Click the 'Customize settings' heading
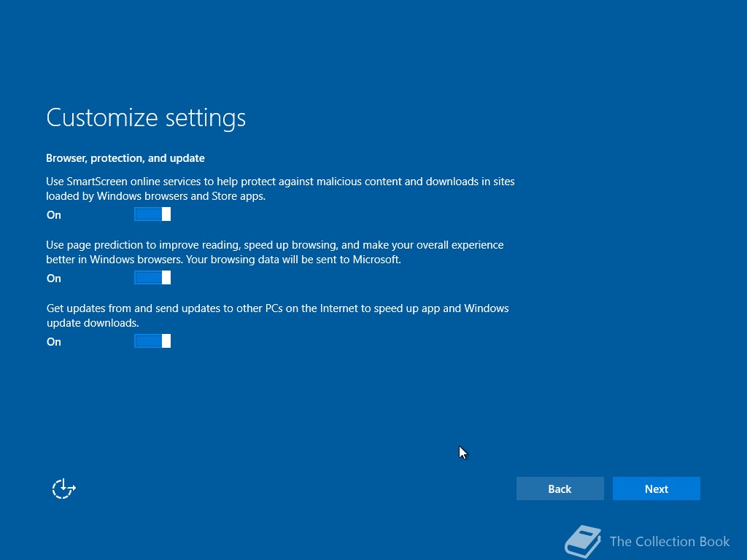Screen dimensions: 747x560 click(x=146, y=117)
